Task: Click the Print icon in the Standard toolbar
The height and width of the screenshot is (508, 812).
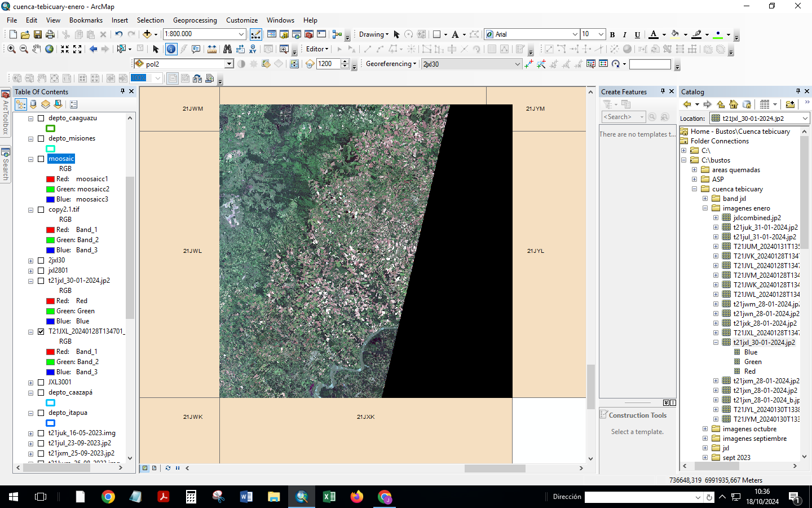Action: click(50, 34)
